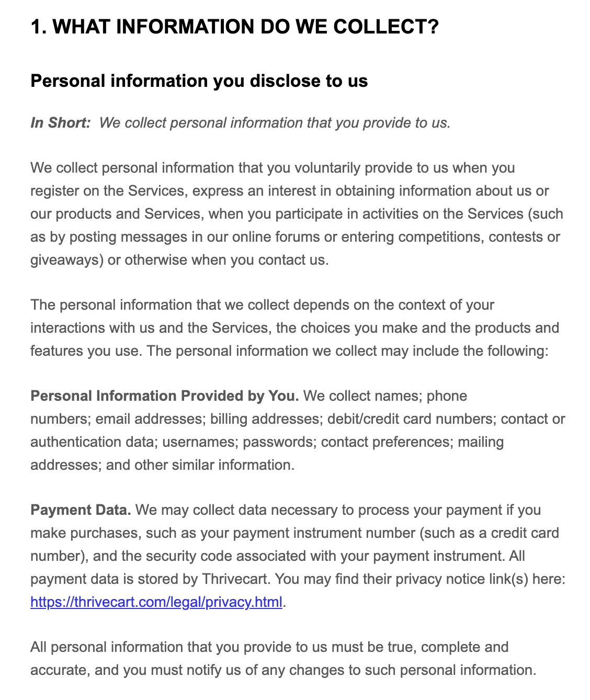The image size is (590, 700).
Task: Click the bold "Personal Information Provided by You." text
Action: (164, 396)
